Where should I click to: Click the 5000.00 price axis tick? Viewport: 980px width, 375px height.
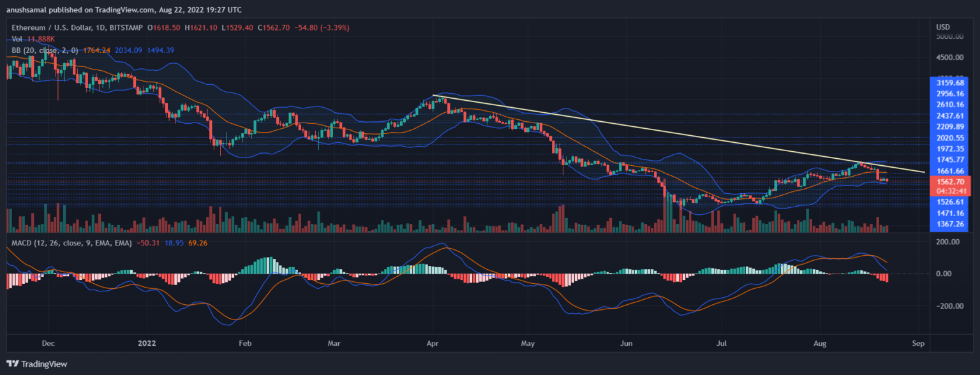point(949,36)
